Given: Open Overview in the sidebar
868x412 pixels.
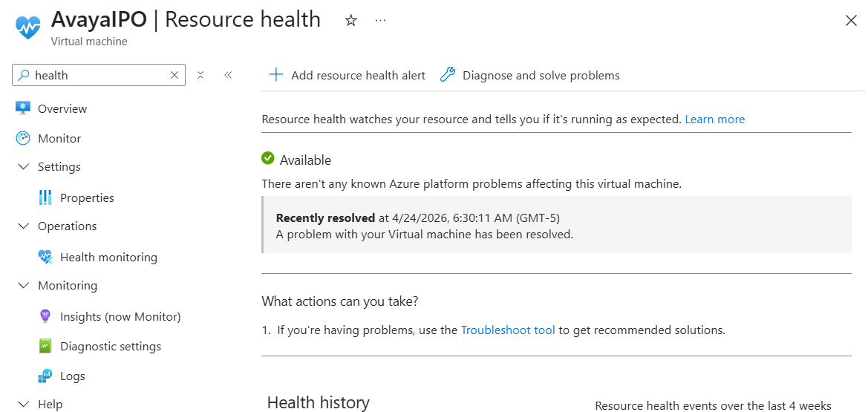Looking at the screenshot, I should coord(62,108).
